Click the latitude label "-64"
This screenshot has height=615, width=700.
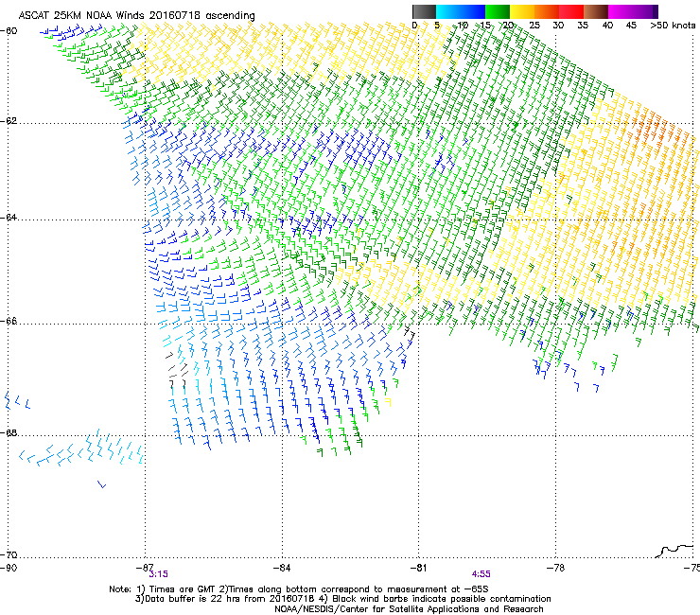coord(9,217)
